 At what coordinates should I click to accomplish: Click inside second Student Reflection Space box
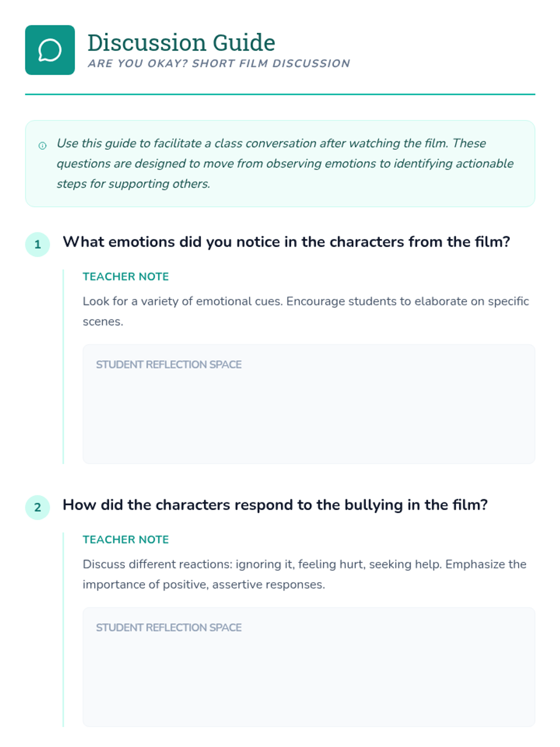[x=309, y=667]
